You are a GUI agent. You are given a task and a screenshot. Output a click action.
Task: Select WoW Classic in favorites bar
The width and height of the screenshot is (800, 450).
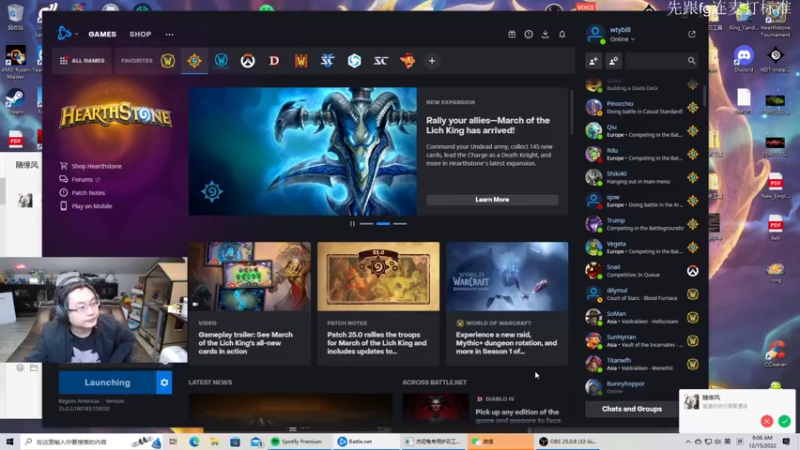(221, 61)
